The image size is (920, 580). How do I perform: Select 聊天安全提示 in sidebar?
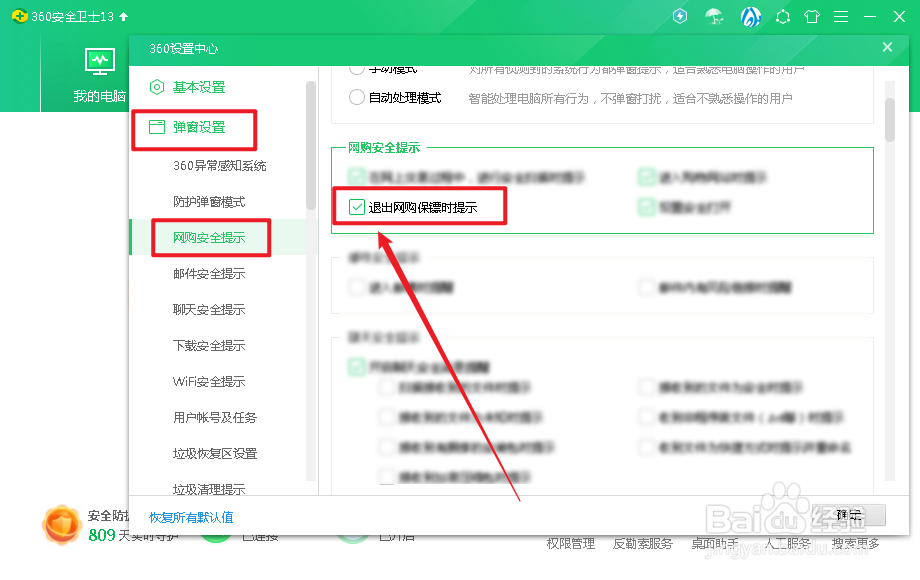[209, 310]
